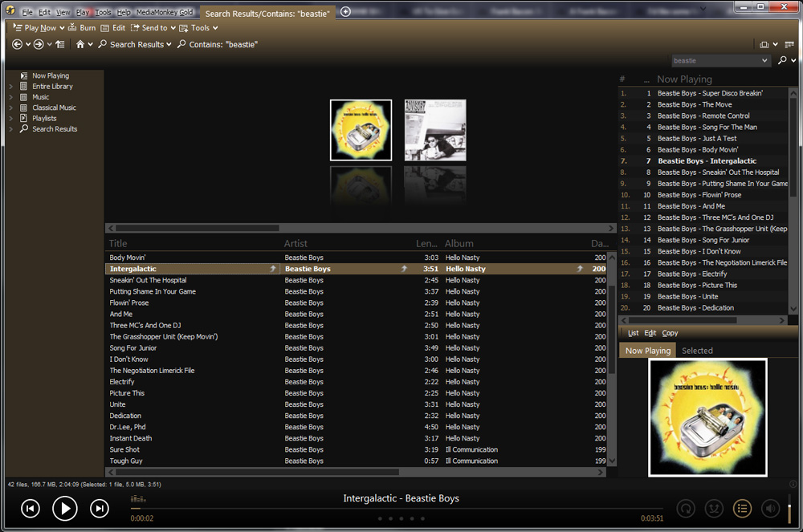Viewport: 803px width, 532px height.
Task: Toggle the Now Playing list icon
Action: (x=743, y=509)
